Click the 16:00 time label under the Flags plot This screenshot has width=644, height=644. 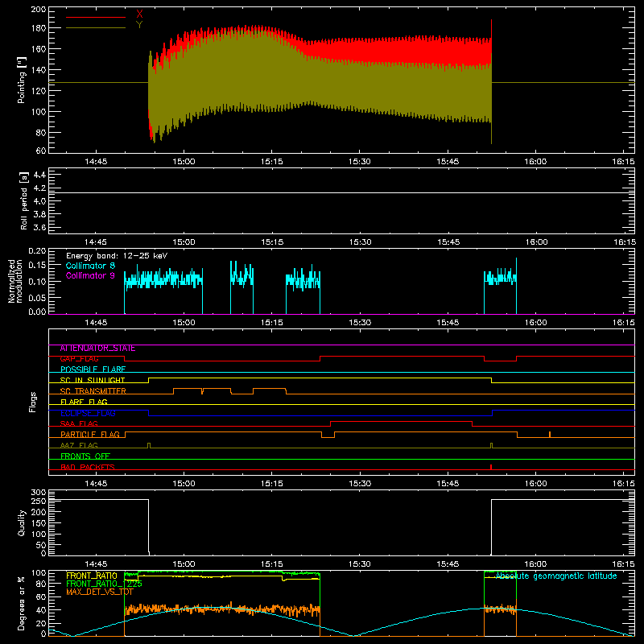(535, 484)
